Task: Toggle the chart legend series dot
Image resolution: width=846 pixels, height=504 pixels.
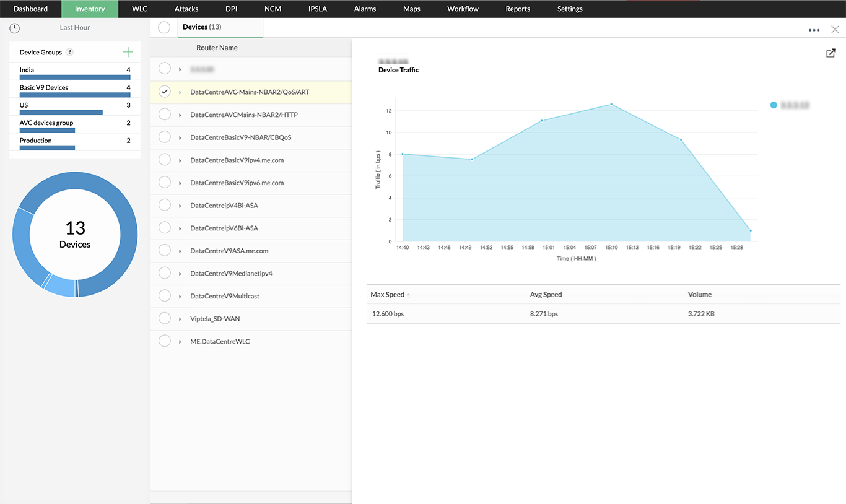Action: (774, 105)
